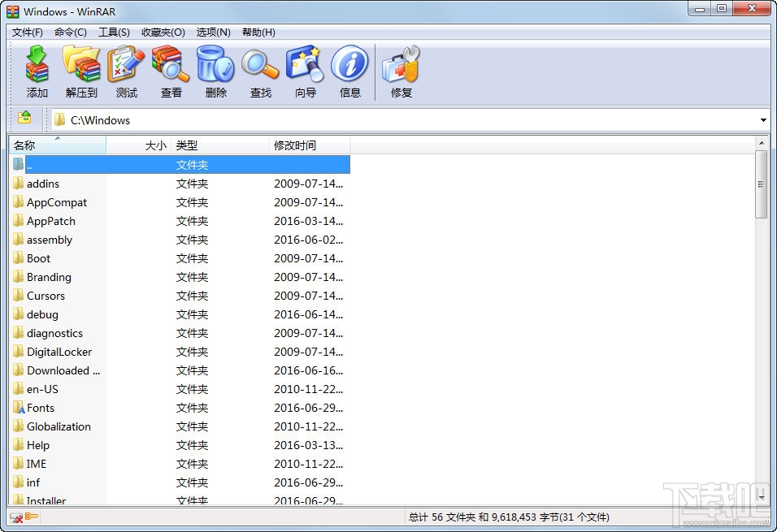The width and height of the screenshot is (777, 532).
Task: Select the Cursors folder
Action: [46, 296]
